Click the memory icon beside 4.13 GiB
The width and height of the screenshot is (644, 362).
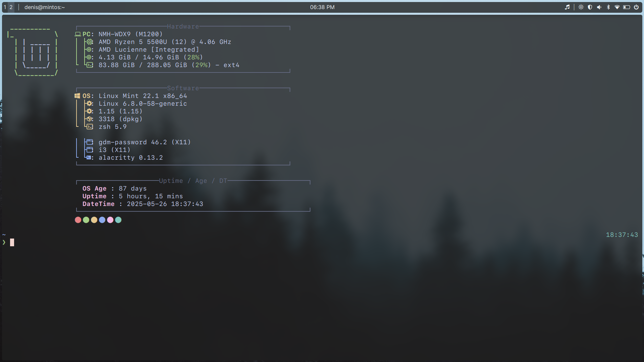click(90, 57)
